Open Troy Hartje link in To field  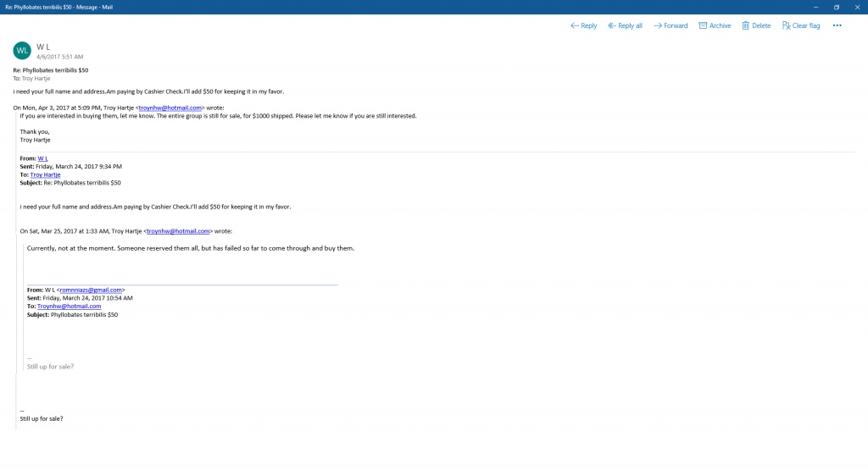point(46,174)
